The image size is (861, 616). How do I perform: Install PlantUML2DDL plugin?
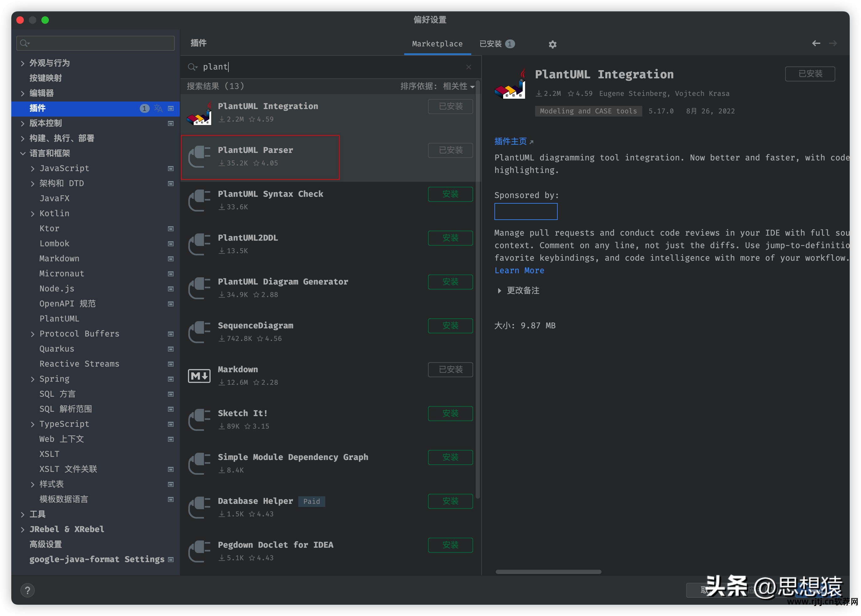(450, 238)
